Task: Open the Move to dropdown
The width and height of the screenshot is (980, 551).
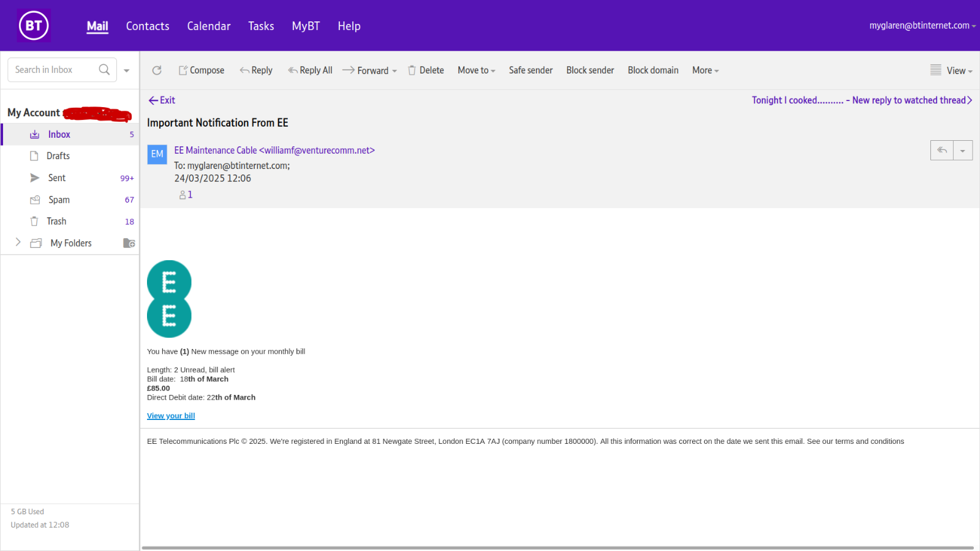Action: point(477,70)
